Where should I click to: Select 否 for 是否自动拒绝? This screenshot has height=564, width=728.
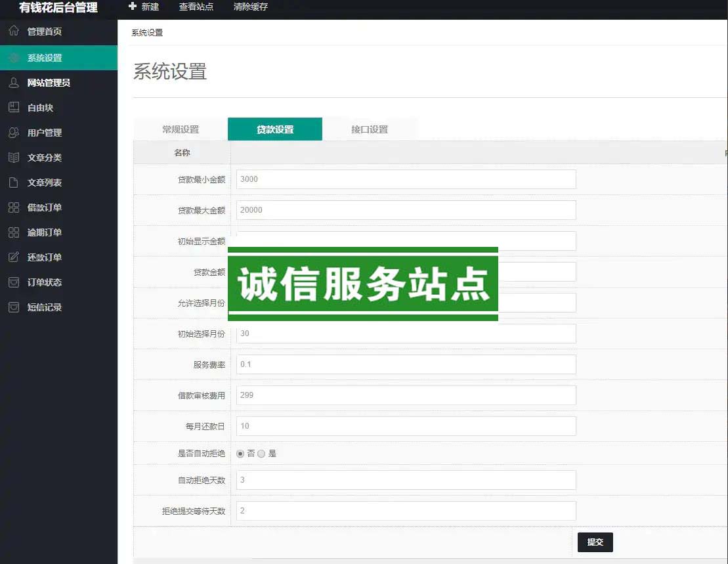[x=240, y=454]
